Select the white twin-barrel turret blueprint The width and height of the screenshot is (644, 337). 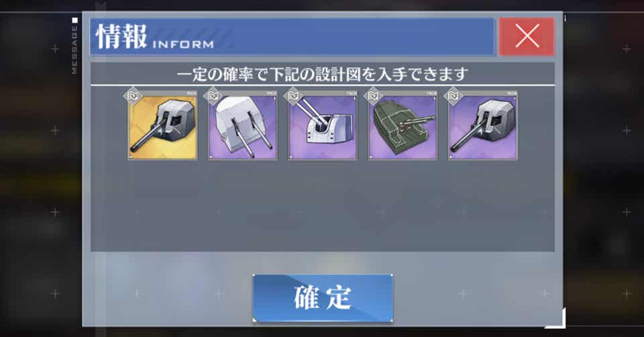pyautogui.click(x=243, y=125)
